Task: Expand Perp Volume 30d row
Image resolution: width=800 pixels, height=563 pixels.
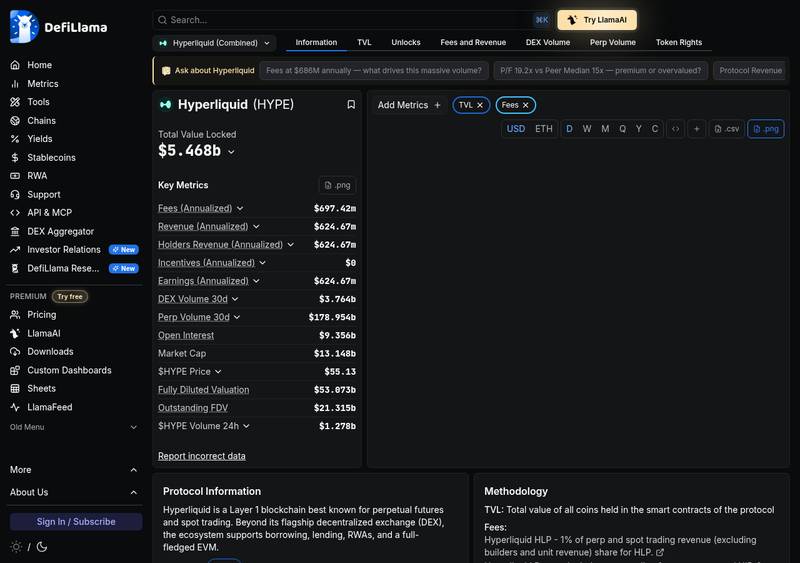Action: [237, 317]
